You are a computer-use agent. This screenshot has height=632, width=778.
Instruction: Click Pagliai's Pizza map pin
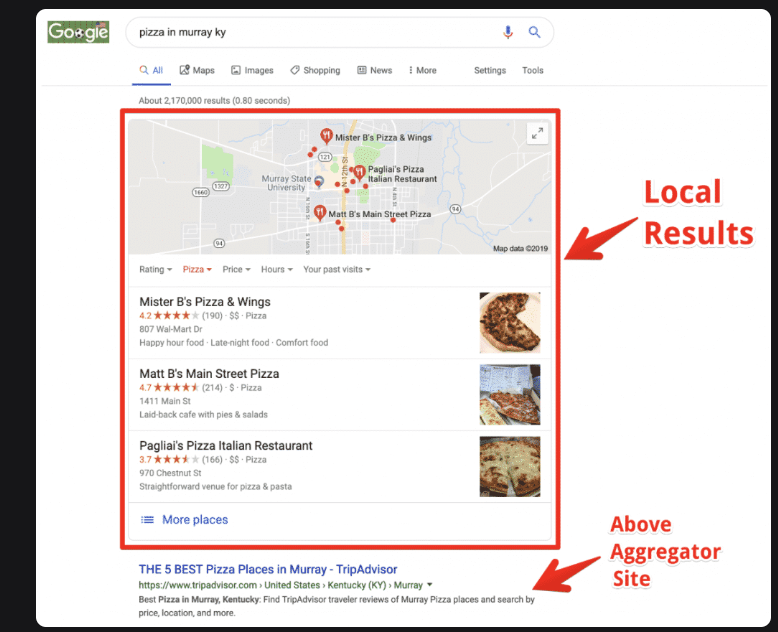point(359,173)
